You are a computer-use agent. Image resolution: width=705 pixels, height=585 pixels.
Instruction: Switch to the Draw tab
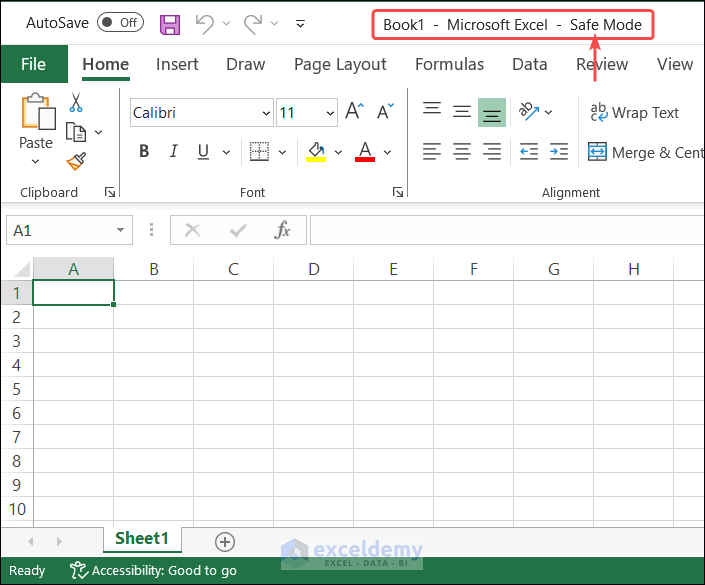point(245,64)
